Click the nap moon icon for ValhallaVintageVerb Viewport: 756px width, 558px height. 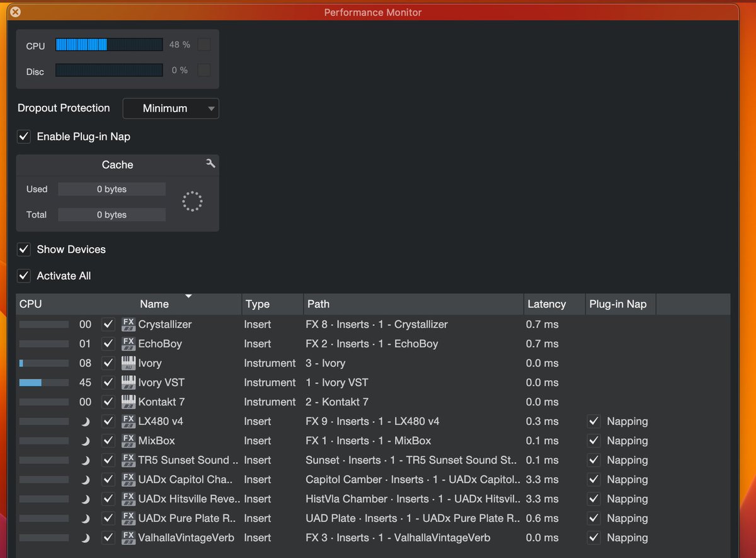click(x=86, y=538)
